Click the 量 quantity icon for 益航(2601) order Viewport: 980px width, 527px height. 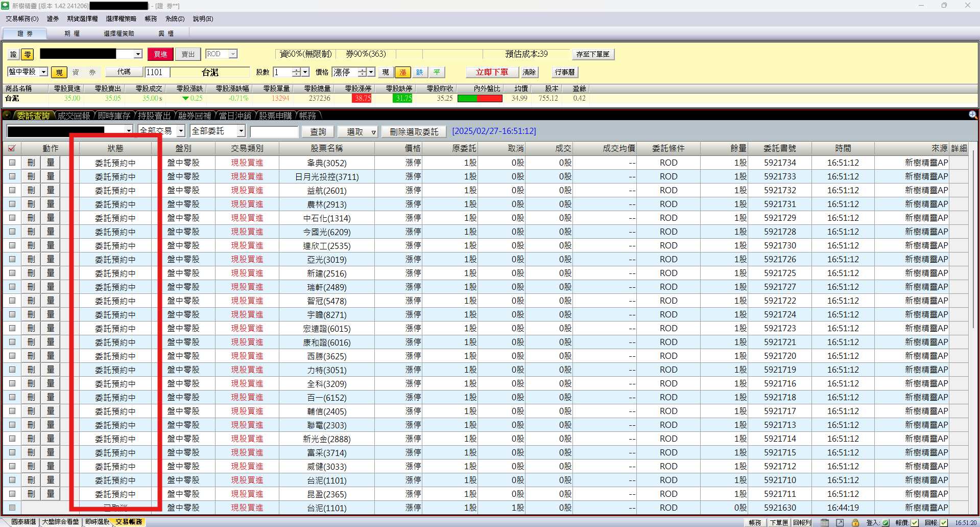pyautogui.click(x=51, y=190)
